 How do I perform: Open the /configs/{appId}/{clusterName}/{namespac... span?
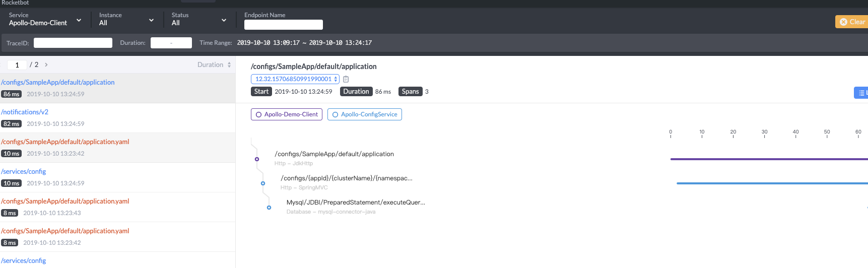pyautogui.click(x=347, y=178)
